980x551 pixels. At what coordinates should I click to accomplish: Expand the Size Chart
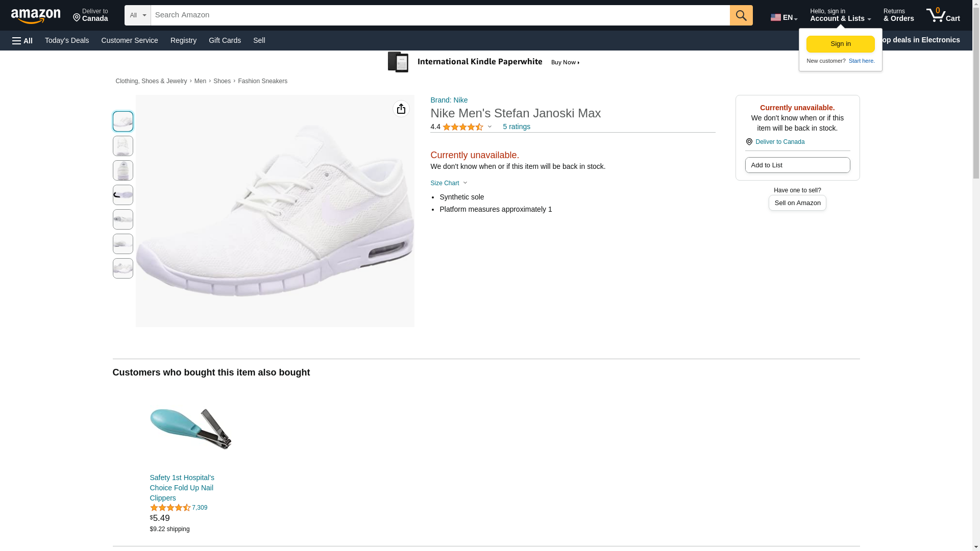click(448, 183)
